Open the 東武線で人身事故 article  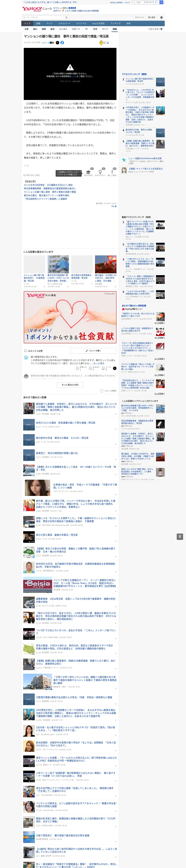coord(76,407)
